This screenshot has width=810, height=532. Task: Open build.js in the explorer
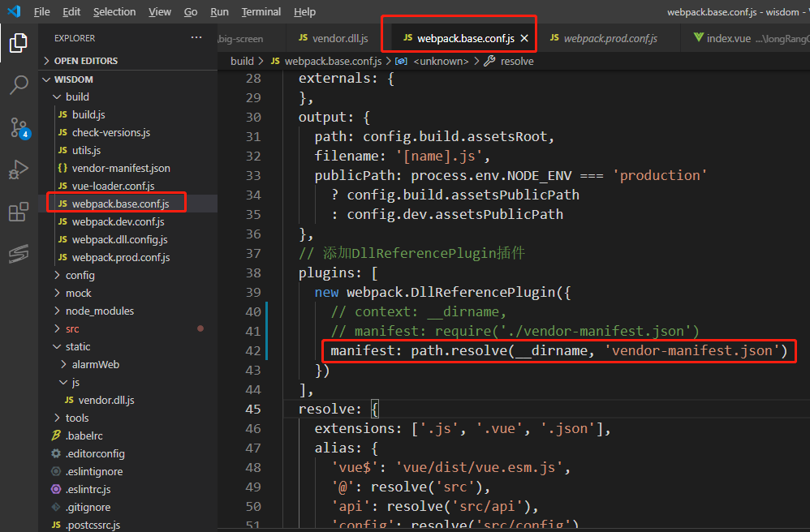(127, 114)
